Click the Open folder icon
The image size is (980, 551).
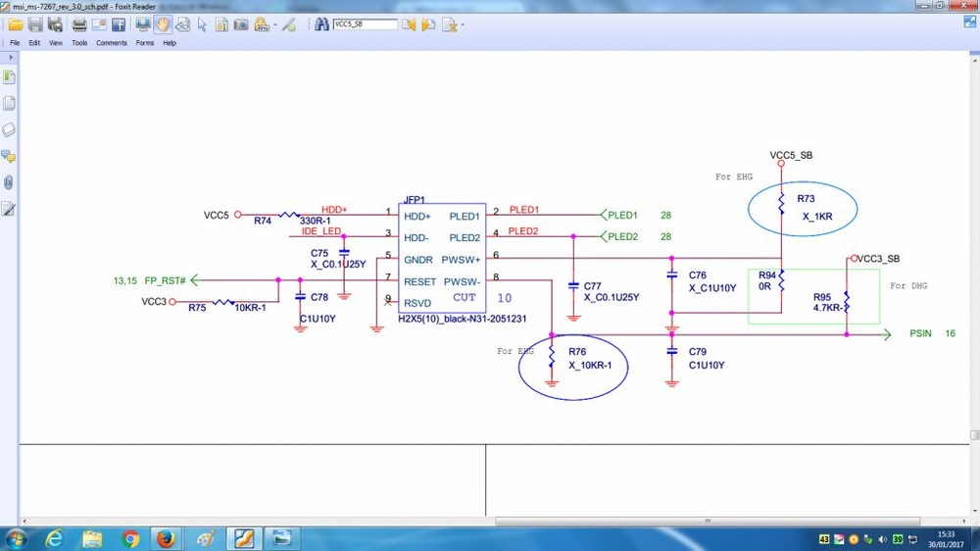click(x=16, y=24)
